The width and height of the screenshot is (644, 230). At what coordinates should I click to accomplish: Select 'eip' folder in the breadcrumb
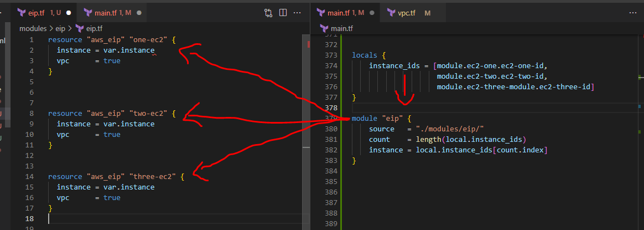pos(61,28)
